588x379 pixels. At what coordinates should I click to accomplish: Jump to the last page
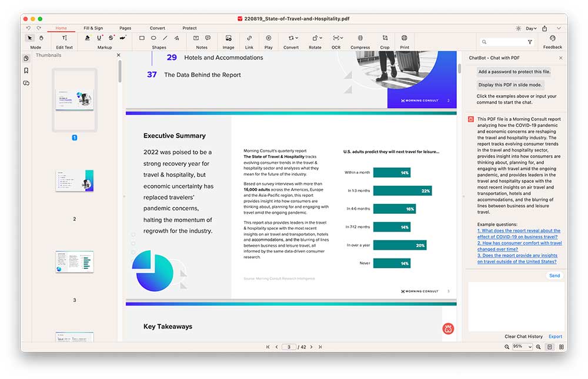320,347
